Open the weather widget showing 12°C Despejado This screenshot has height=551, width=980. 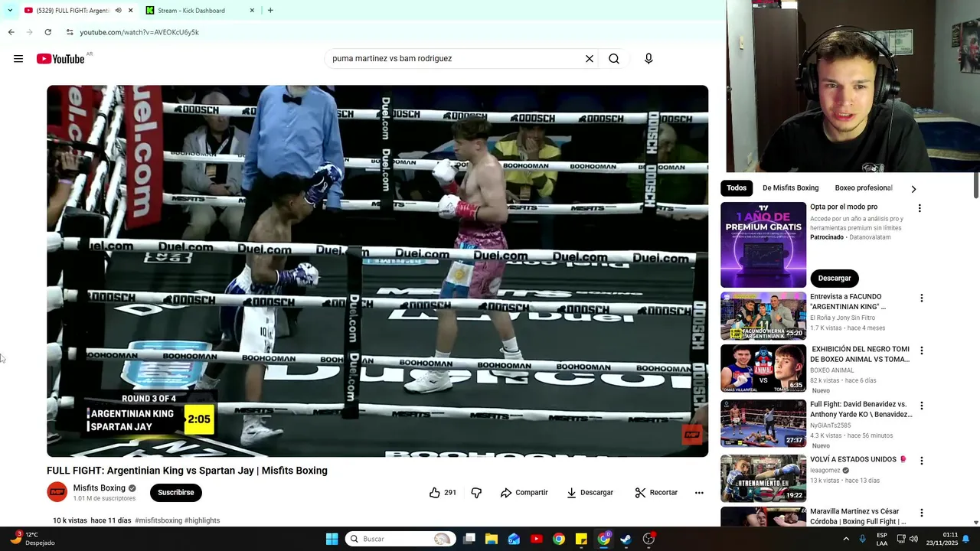pos(32,539)
